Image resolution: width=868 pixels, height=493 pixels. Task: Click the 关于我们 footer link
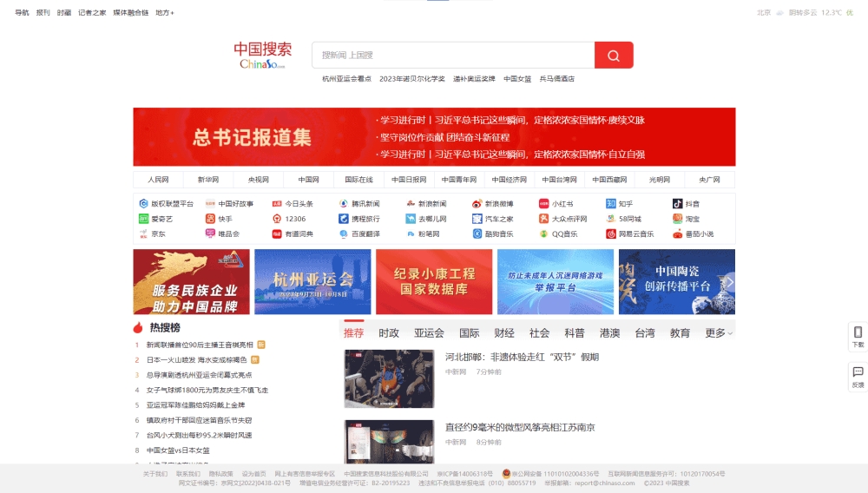pos(155,474)
